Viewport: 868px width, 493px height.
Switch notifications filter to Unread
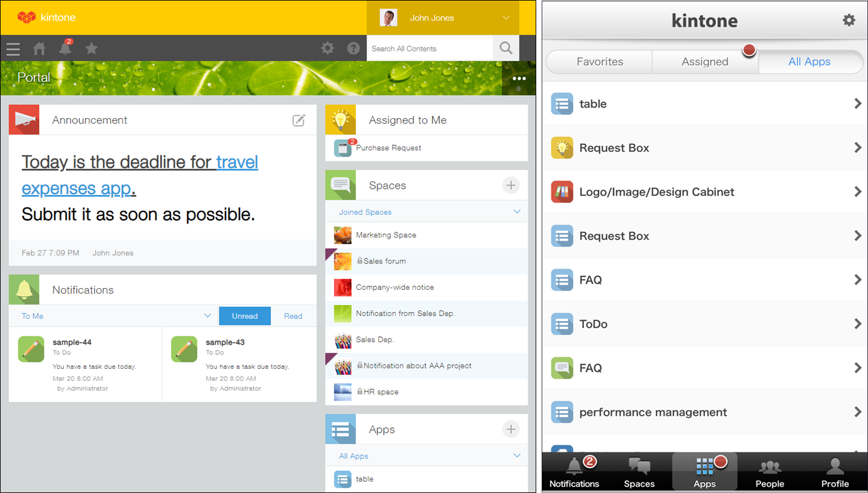click(x=244, y=315)
